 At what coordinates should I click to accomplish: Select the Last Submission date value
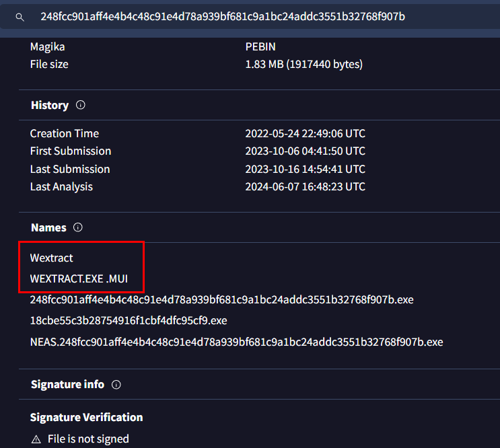coord(305,169)
